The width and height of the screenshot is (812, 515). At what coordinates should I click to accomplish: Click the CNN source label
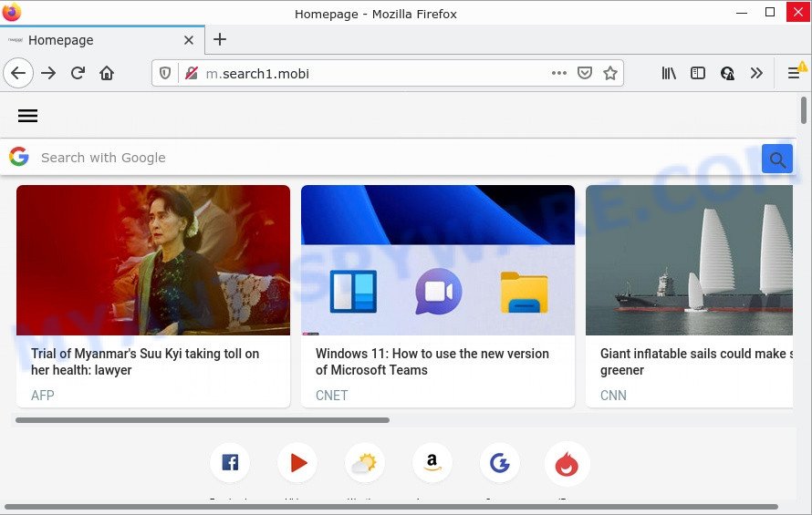pyautogui.click(x=614, y=396)
